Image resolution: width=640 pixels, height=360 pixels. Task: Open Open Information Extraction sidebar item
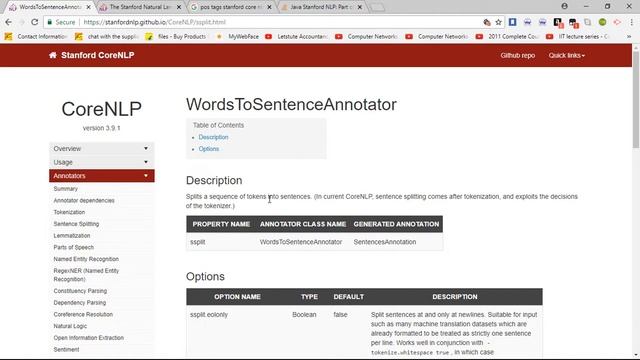[89, 338]
